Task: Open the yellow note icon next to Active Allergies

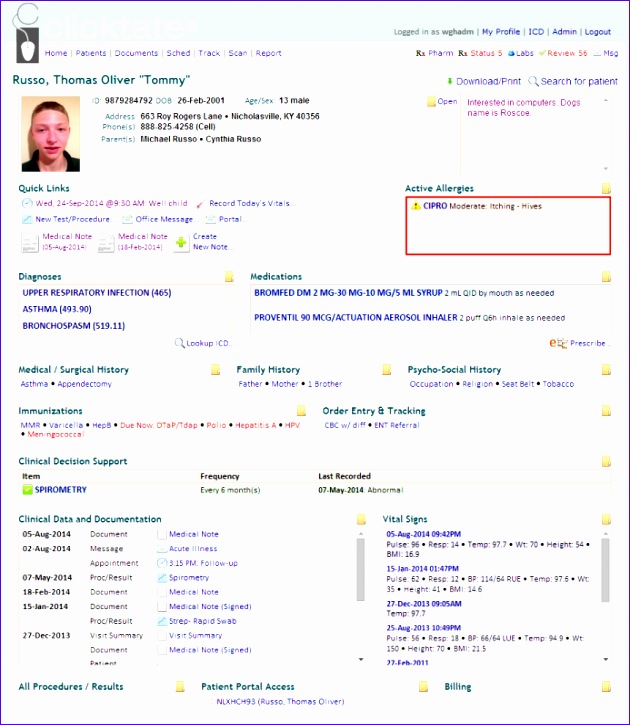Action: pos(606,189)
